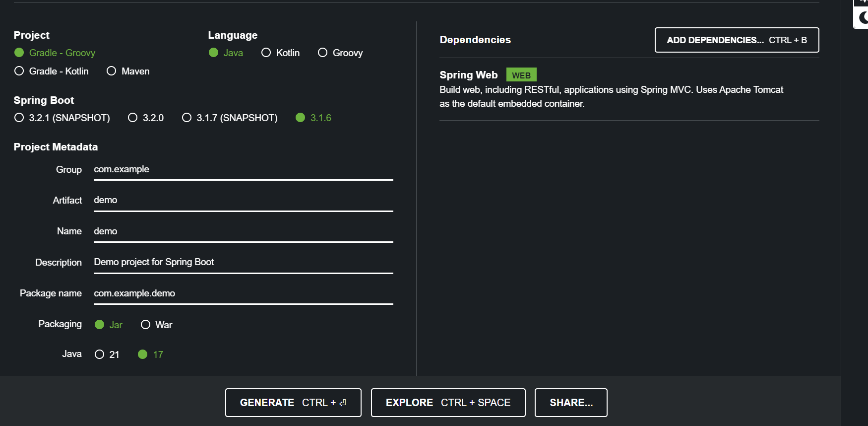Explore the generated project
The height and width of the screenshot is (426, 868).
(448, 403)
